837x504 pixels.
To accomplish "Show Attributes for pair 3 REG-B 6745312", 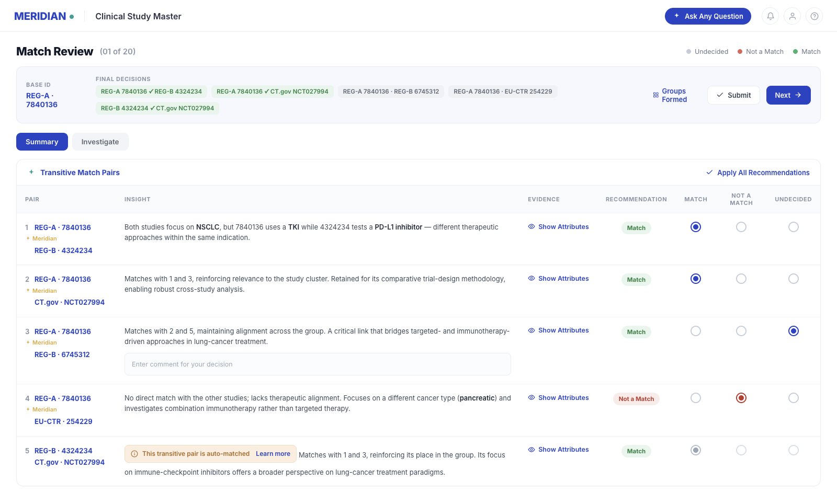I will [x=558, y=330].
